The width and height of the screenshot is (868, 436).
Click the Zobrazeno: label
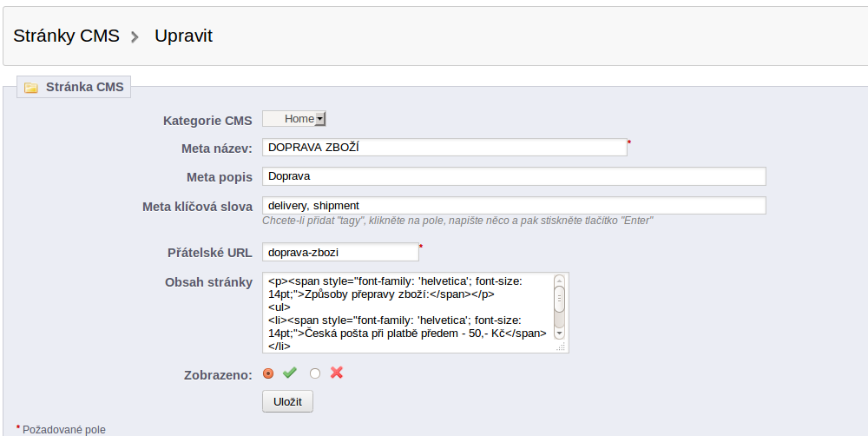218,375
